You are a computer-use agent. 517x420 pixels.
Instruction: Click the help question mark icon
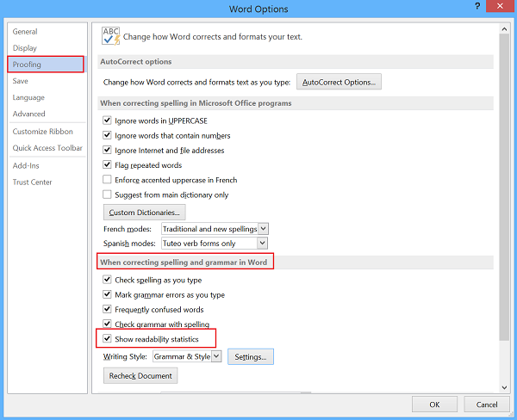pos(477,6)
